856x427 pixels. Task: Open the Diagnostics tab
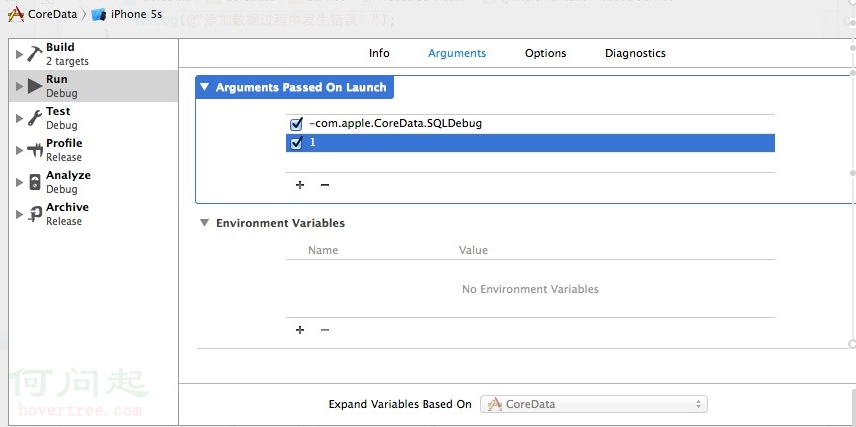[x=635, y=53]
